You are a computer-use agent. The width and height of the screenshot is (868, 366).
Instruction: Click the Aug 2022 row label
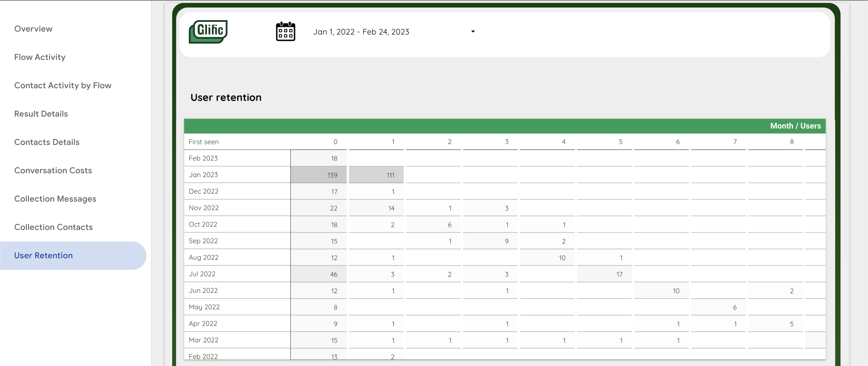(203, 257)
